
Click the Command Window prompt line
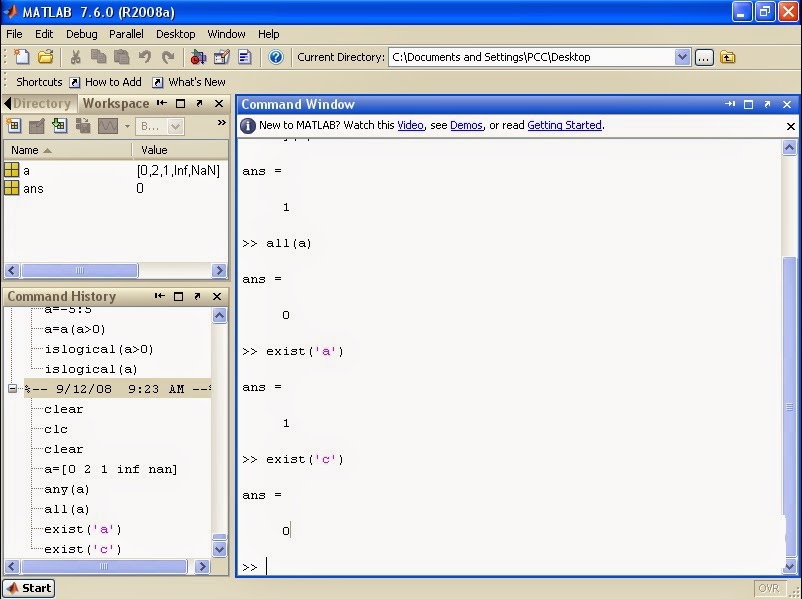pos(511,567)
